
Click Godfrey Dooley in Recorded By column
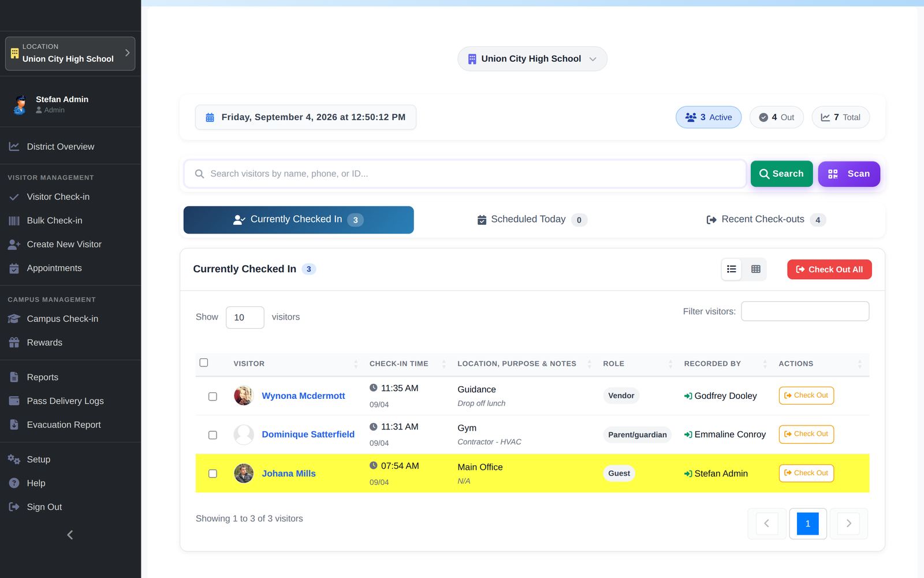(725, 396)
